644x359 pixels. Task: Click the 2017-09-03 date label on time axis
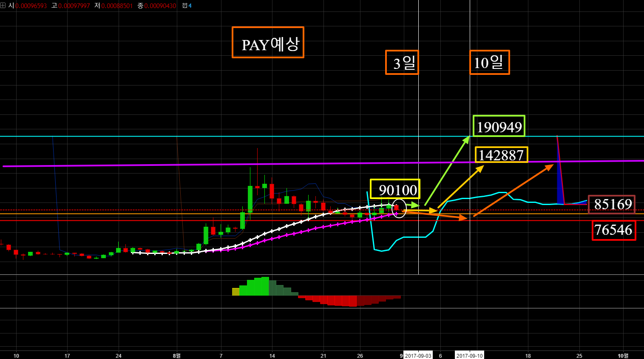click(x=418, y=356)
